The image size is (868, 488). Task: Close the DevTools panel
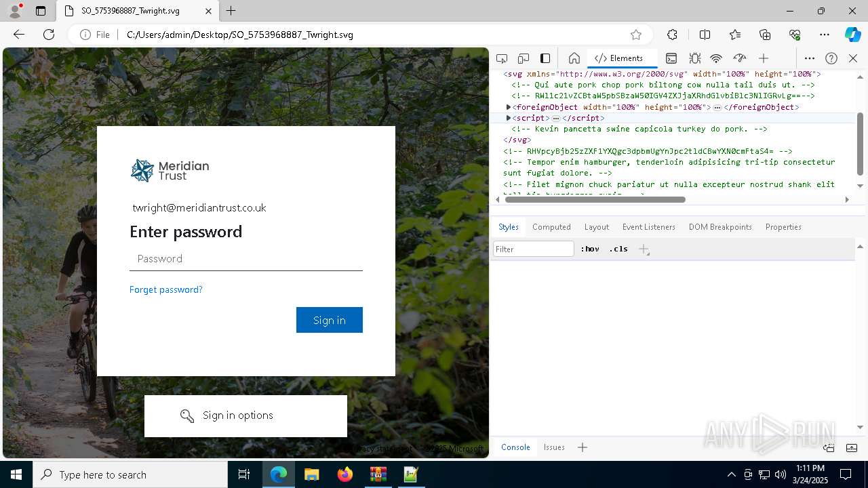pyautogui.click(x=853, y=58)
